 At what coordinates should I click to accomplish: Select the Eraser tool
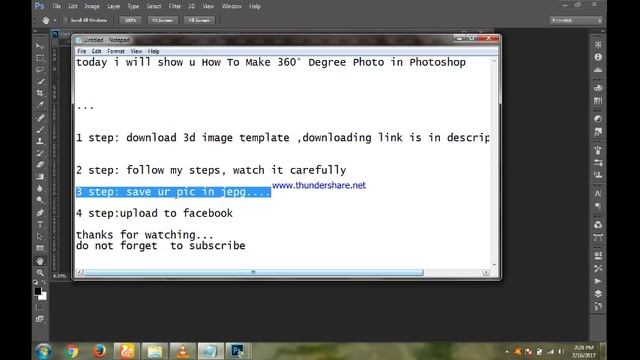[40, 165]
